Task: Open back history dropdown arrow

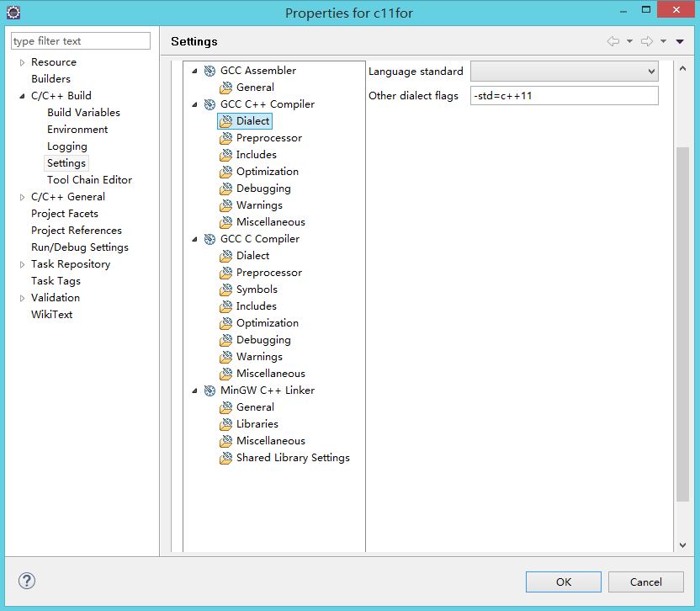Action: [x=629, y=41]
